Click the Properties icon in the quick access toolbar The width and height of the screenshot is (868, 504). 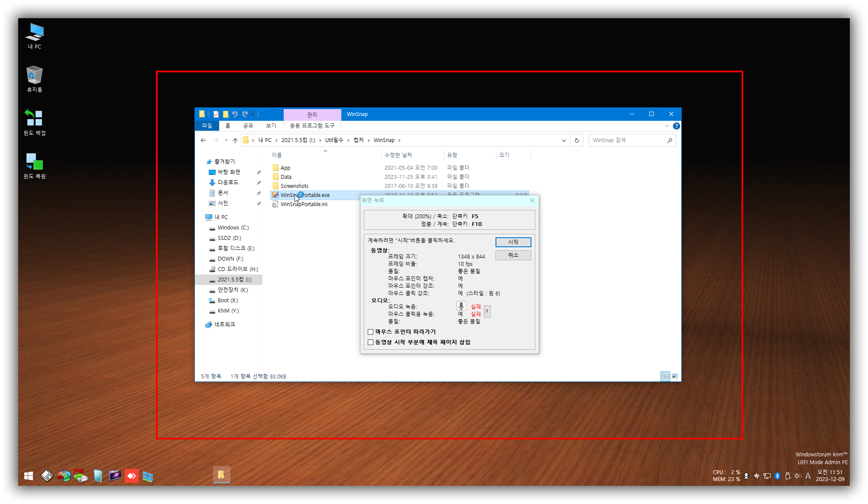pos(216,114)
